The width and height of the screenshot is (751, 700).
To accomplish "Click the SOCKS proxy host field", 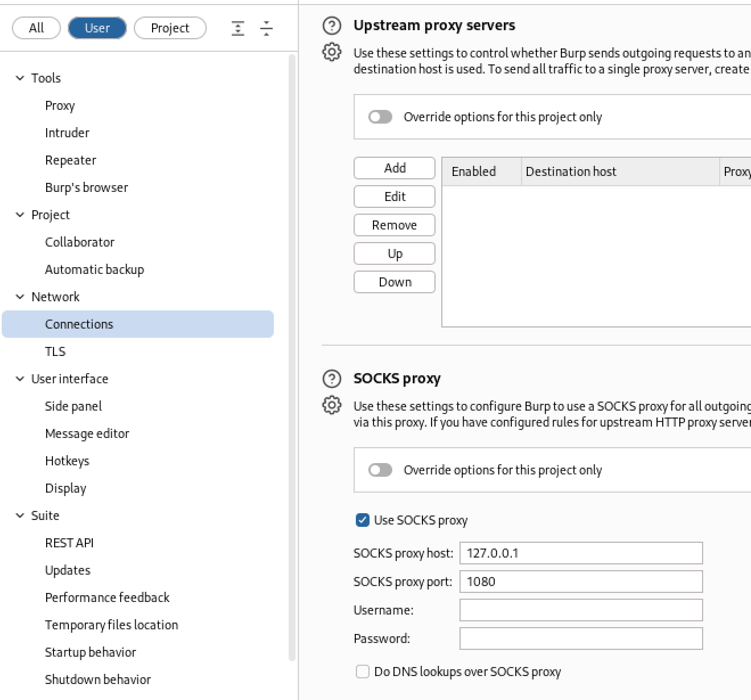I will (x=581, y=553).
